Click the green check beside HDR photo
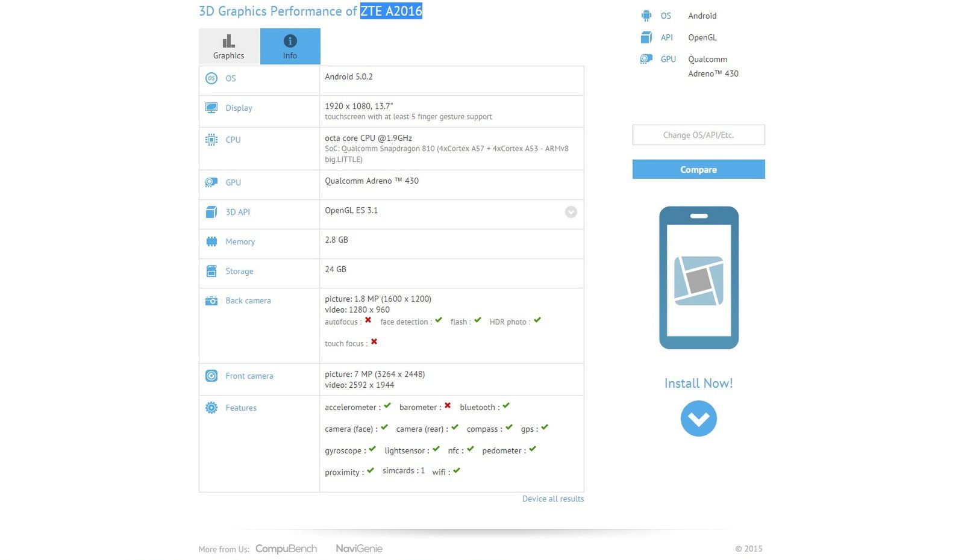This screenshot has height=560, width=976. pyautogui.click(x=537, y=320)
